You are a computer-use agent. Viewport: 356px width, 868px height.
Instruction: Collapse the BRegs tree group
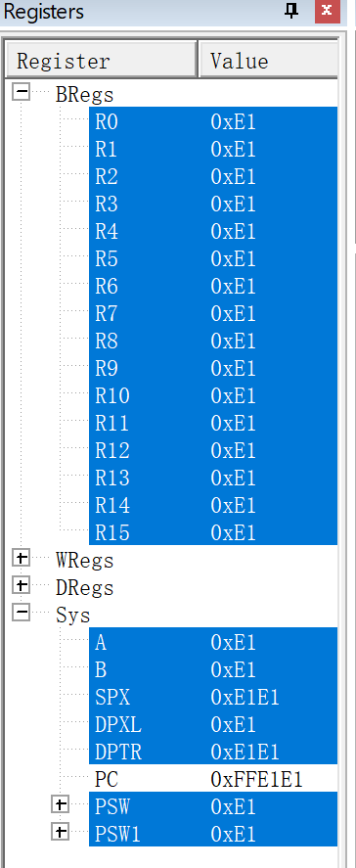[22, 92]
